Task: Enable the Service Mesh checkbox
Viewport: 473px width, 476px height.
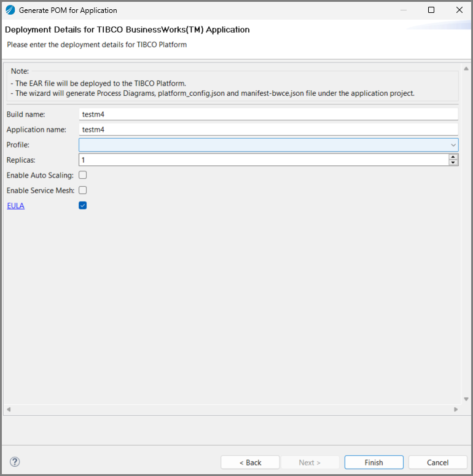Action: coord(83,190)
